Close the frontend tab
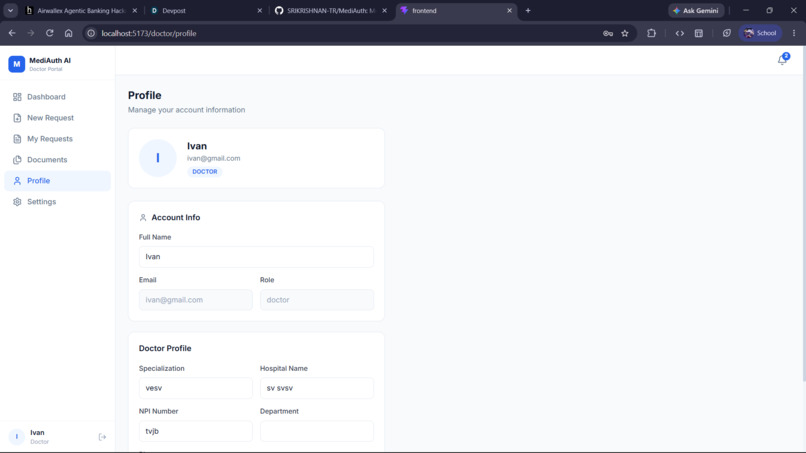The image size is (806, 453). click(509, 10)
